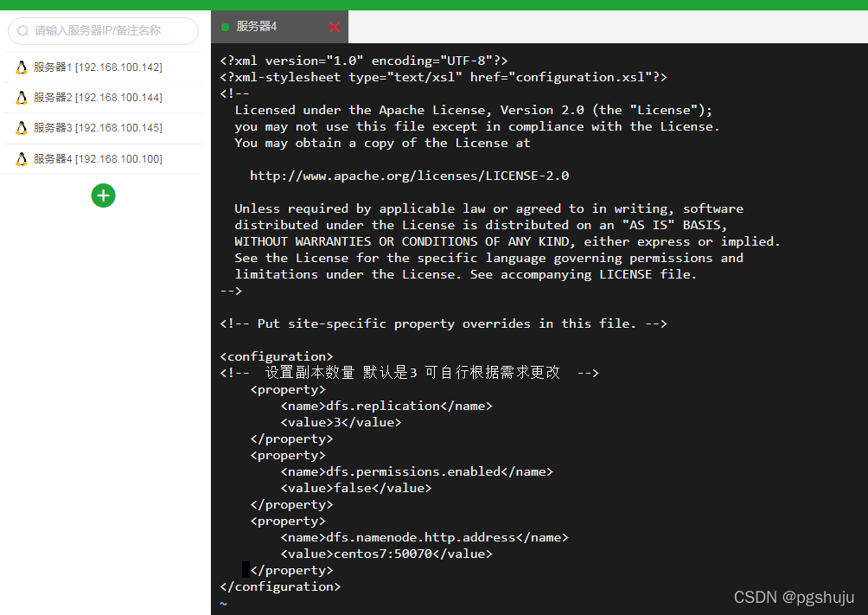The image size is (868, 615).
Task: Select 服务器4 [192.168.100.100] in server list
Action: [x=103, y=159]
